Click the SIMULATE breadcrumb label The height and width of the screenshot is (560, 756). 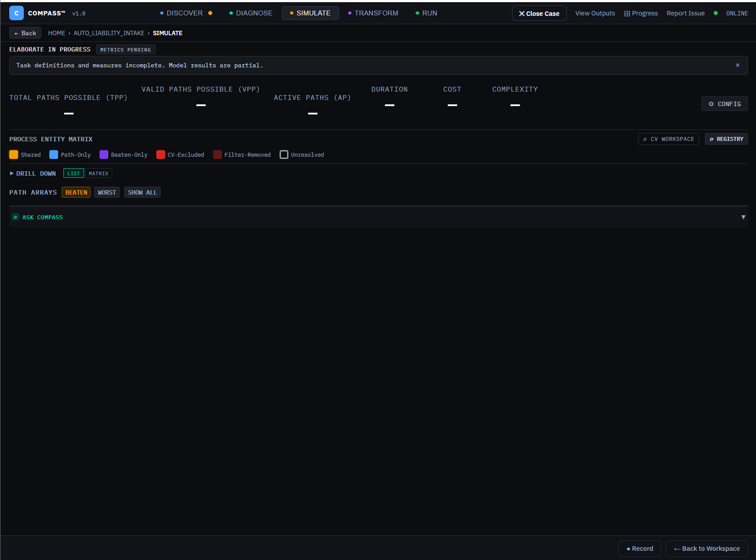point(167,33)
